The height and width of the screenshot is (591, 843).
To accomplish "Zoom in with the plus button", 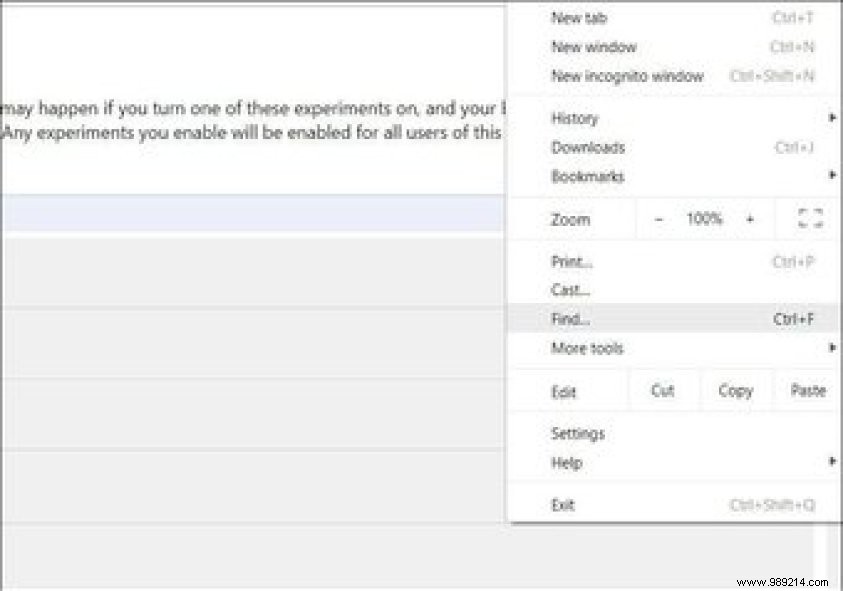I will [x=749, y=218].
